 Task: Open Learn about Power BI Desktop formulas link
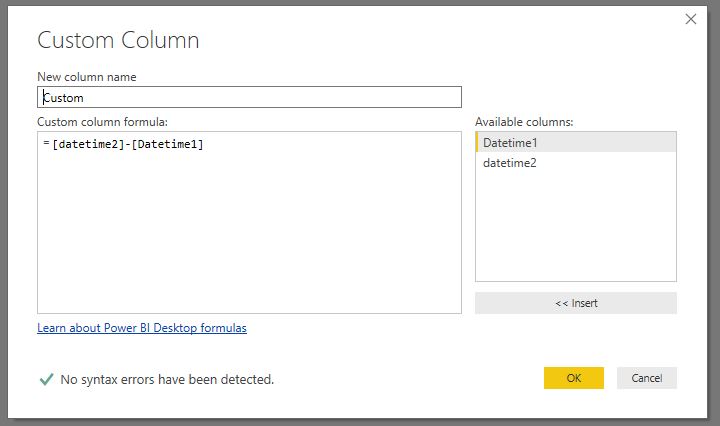click(x=142, y=328)
